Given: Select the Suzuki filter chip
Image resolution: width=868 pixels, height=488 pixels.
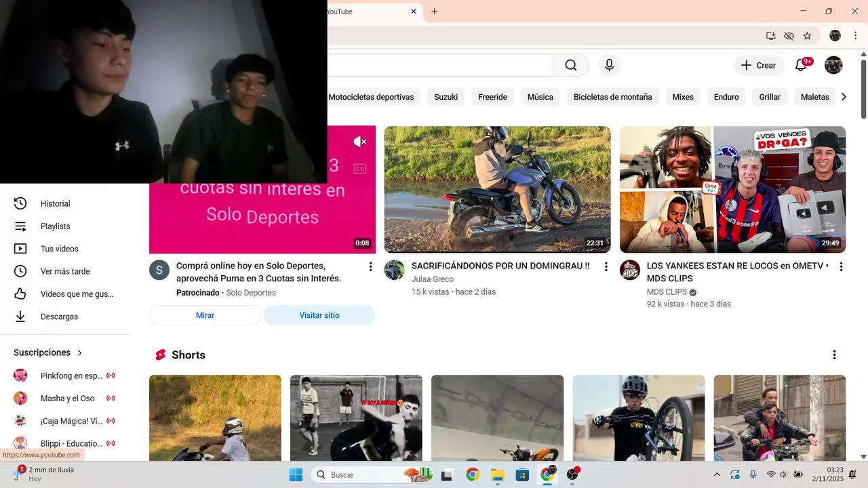Looking at the screenshot, I should 446,97.
